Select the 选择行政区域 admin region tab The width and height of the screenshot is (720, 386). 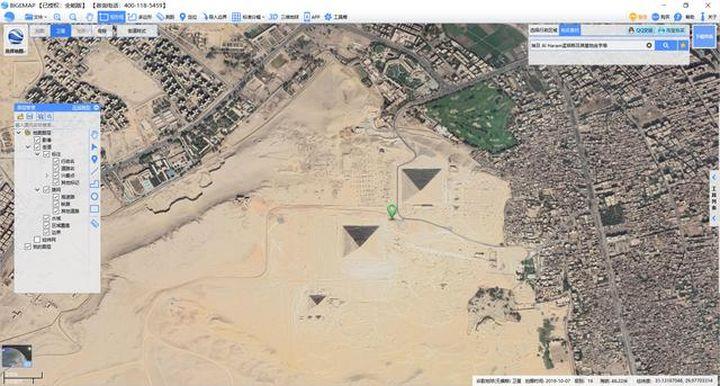click(x=543, y=30)
